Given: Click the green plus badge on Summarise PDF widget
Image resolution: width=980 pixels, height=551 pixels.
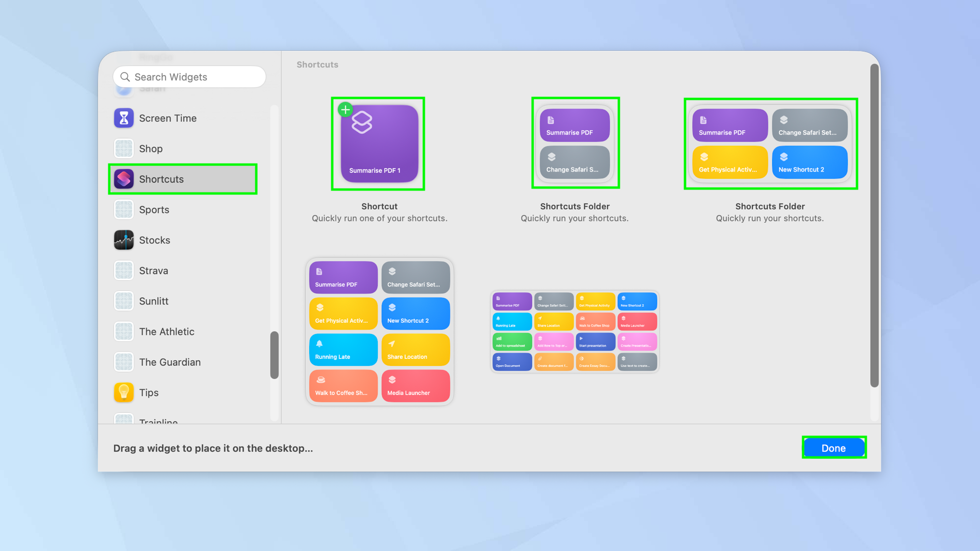Looking at the screenshot, I should pyautogui.click(x=345, y=109).
